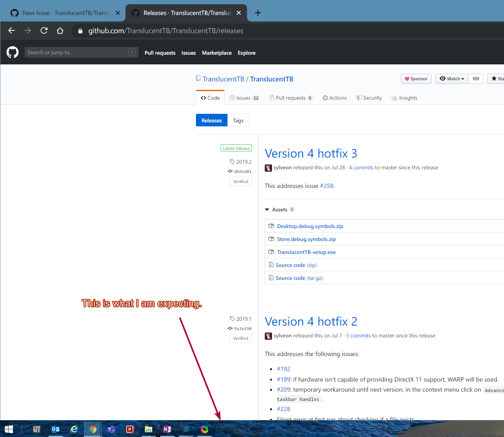Open sylveon's profile avatar
504x437 pixels.
tap(268, 168)
